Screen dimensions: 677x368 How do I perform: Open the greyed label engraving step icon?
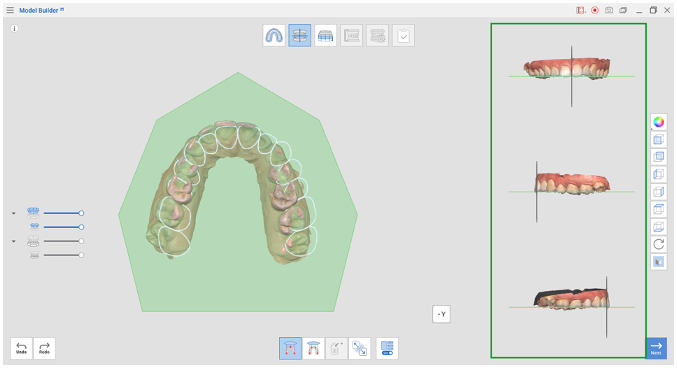click(351, 35)
